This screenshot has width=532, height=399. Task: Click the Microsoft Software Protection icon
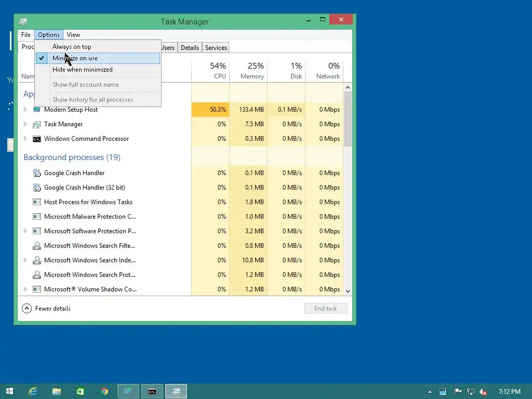click(x=37, y=231)
